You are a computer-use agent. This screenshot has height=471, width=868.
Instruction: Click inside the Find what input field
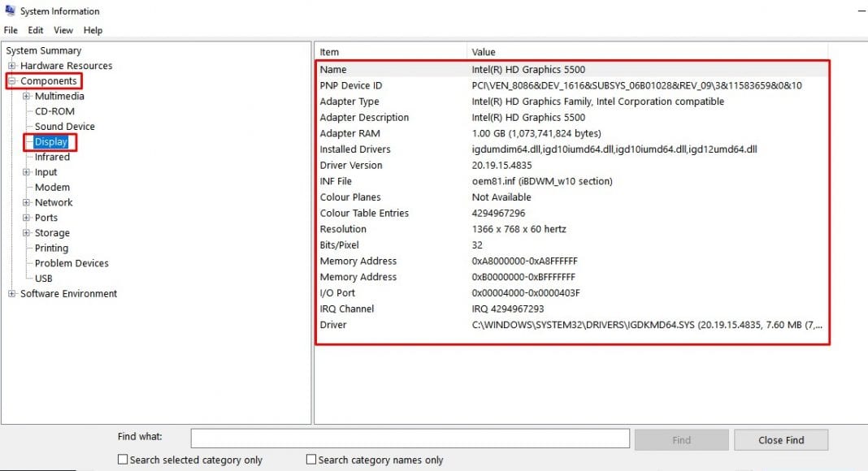coord(410,439)
